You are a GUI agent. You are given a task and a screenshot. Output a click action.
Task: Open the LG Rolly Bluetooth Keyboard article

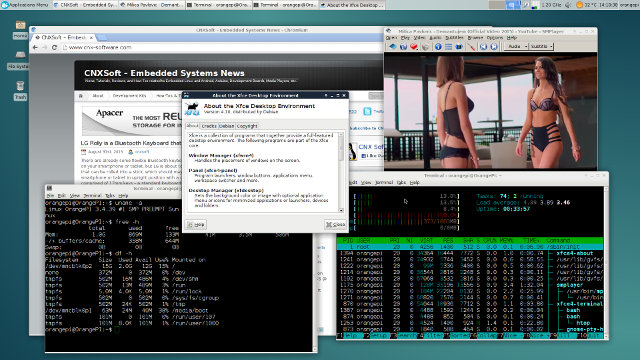[x=131, y=143]
